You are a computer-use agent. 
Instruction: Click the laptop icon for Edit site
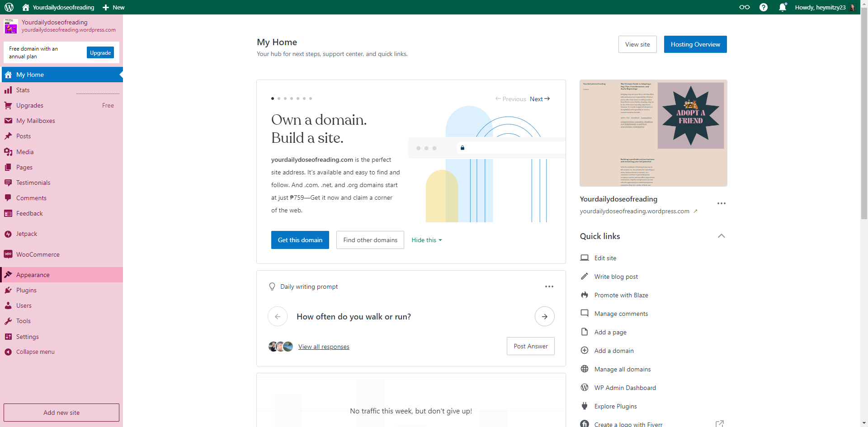585,258
